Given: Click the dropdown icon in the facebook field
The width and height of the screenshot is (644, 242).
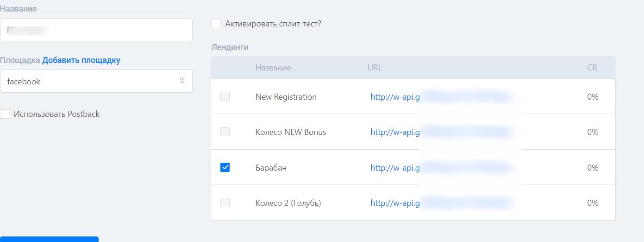Looking at the screenshot, I should pyautogui.click(x=182, y=81).
